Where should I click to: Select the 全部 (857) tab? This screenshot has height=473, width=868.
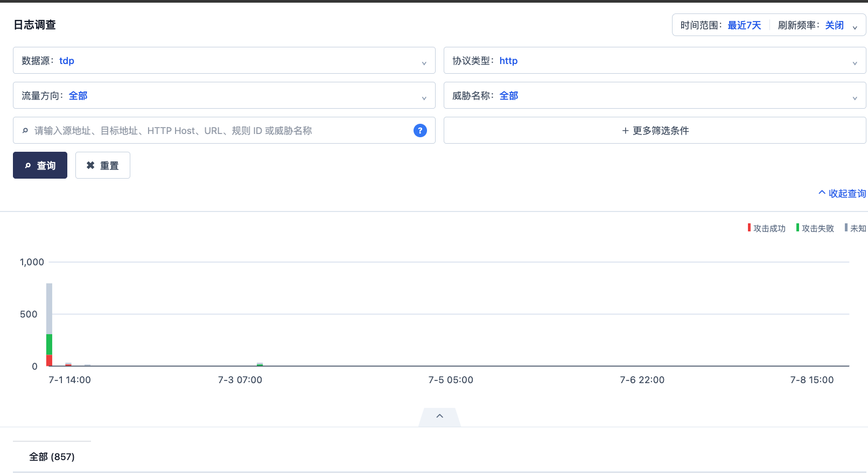coord(52,457)
